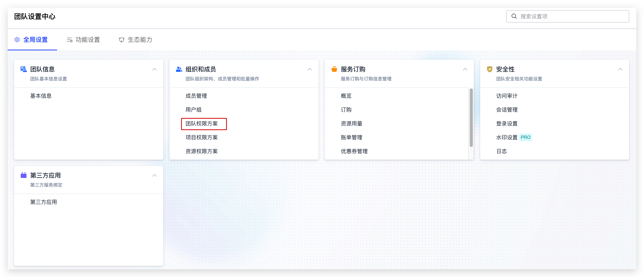Open 优惠券管理

tap(354, 151)
